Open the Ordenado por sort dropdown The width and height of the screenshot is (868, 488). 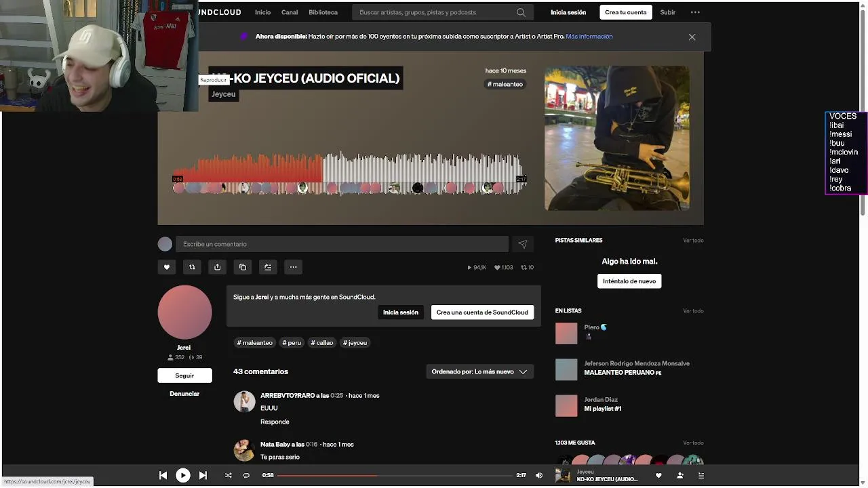(479, 371)
